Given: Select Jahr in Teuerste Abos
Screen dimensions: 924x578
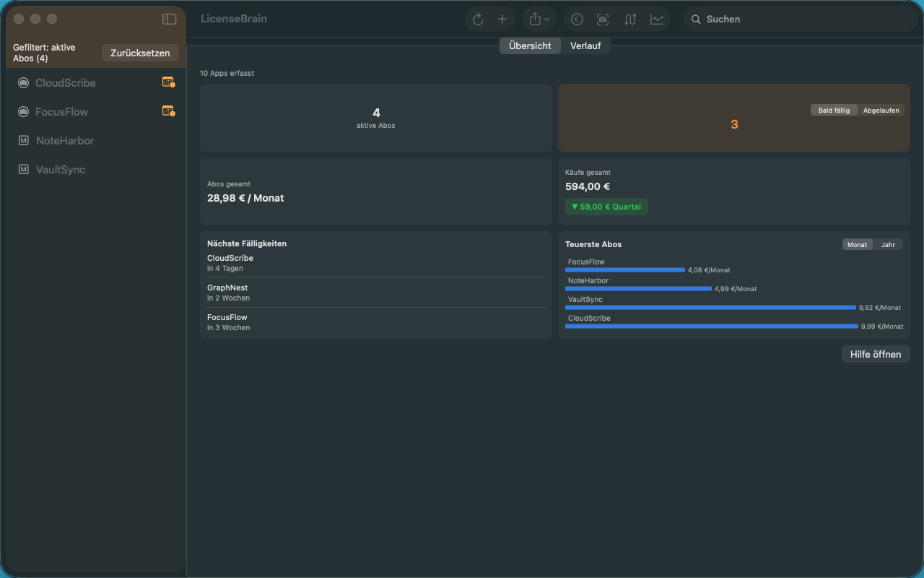Looking at the screenshot, I should 888,244.
